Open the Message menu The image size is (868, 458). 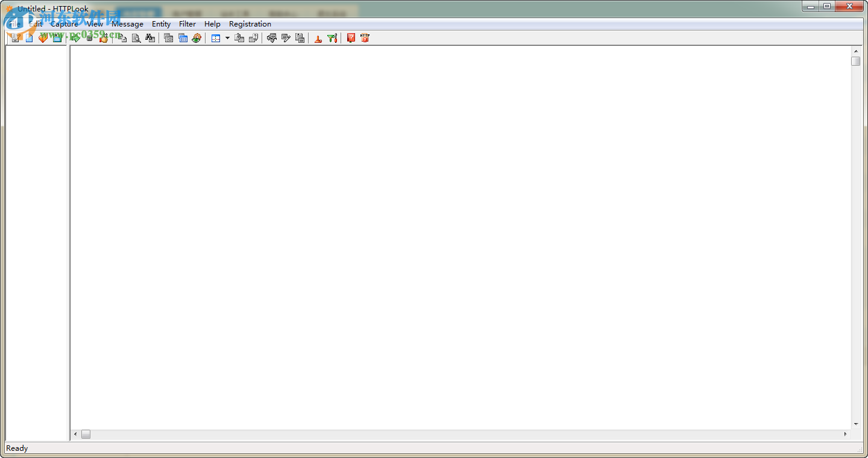pyautogui.click(x=127, y=24)
